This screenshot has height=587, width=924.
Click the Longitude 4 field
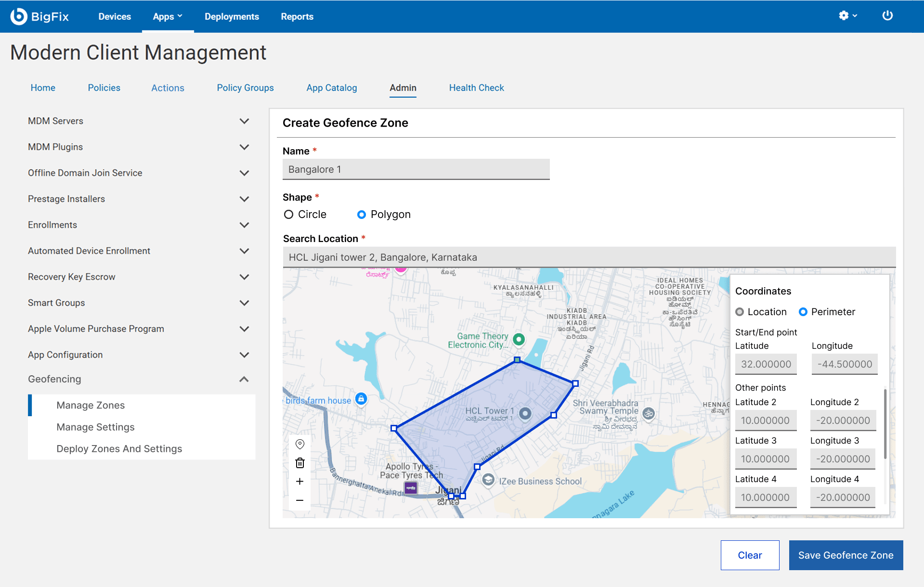[843, 498]
